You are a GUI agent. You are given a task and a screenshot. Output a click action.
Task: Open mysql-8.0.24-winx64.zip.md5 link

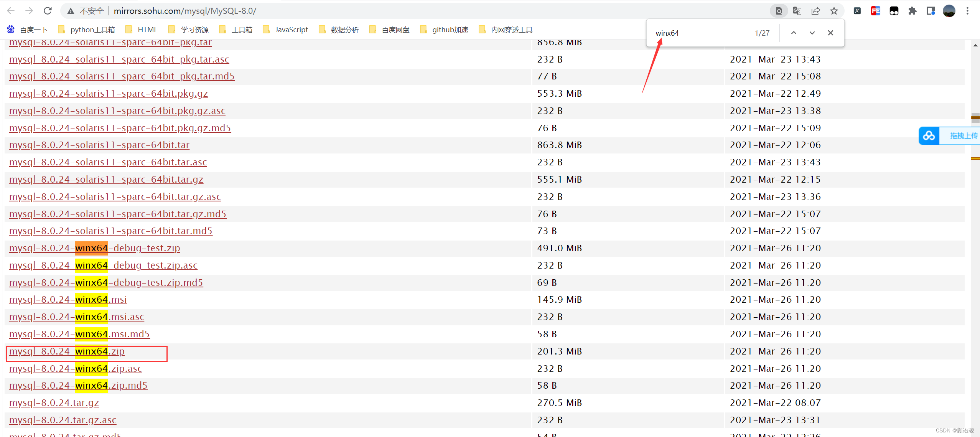78,385
